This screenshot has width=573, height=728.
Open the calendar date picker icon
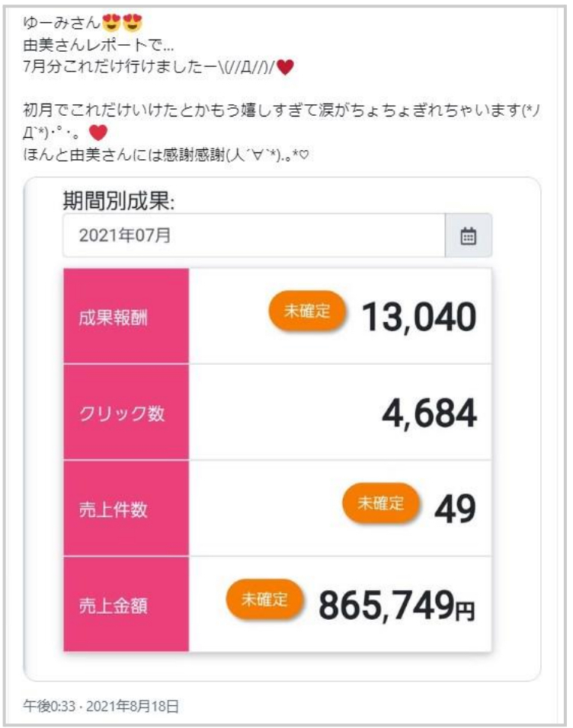[468, 235]
